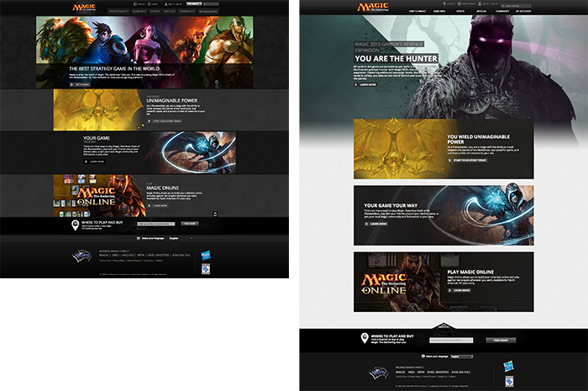The width and height of the screenshot is (588, 391).
Task: Click Find Now button in right mockup
Action: 501,341
